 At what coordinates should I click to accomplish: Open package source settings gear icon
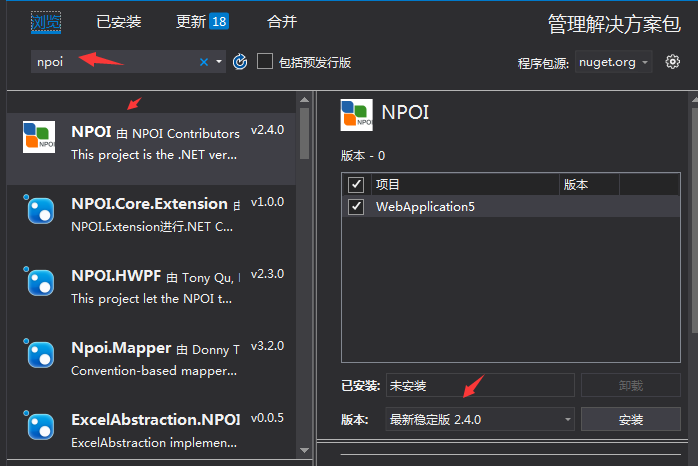pyautogui.click(x=672, y=61)
